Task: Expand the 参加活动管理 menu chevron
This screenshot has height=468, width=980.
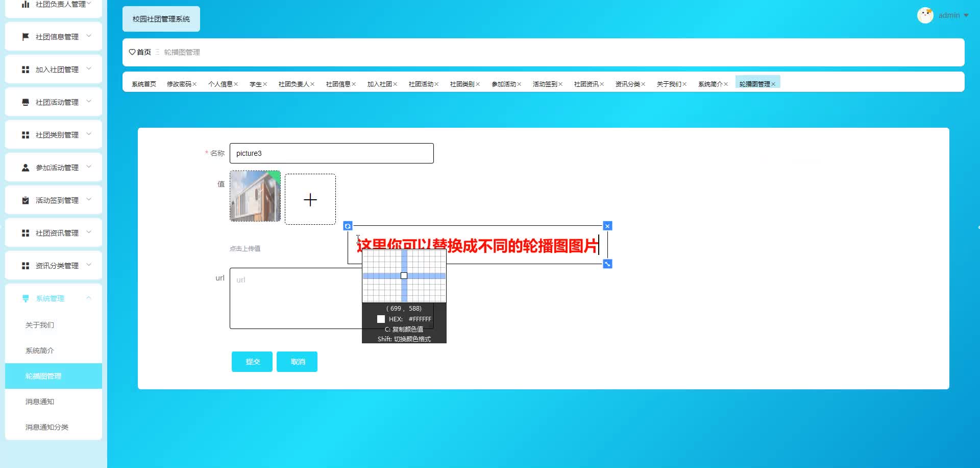Action: point(89,167)
